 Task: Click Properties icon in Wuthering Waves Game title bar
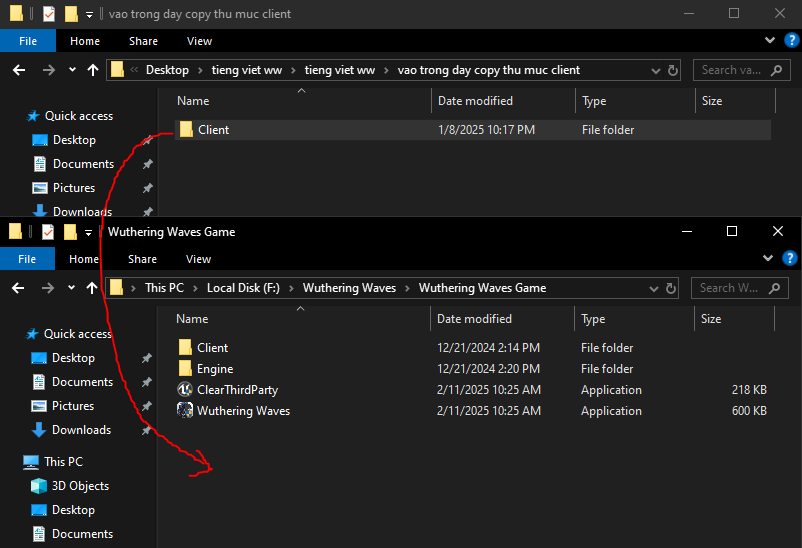coord(48,232)
